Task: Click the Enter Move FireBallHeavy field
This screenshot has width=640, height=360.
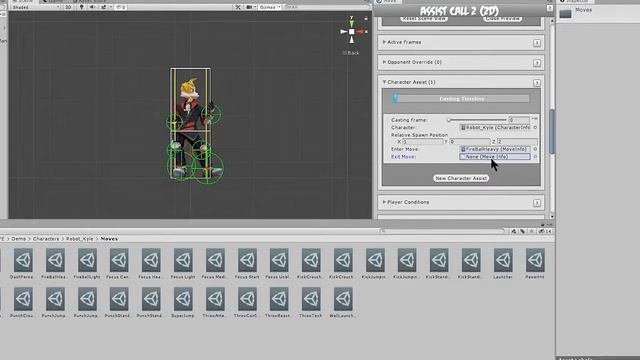Action: (x=495, y=149)
